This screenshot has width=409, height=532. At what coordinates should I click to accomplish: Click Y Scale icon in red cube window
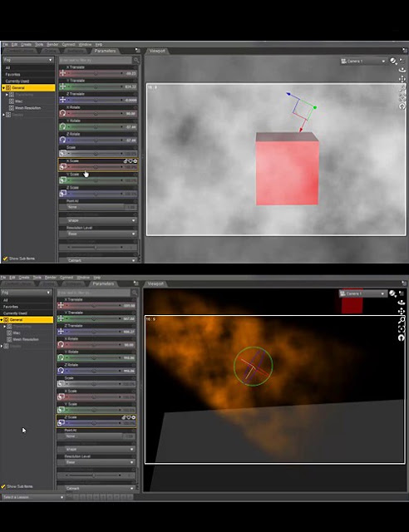tap(63, 180)
